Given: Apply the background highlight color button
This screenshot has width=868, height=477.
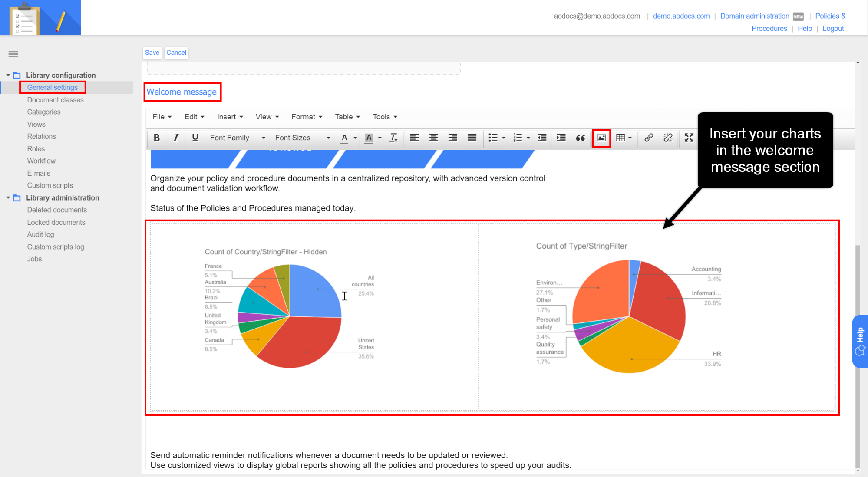Looking at the screenshot, I should [369, 138].
